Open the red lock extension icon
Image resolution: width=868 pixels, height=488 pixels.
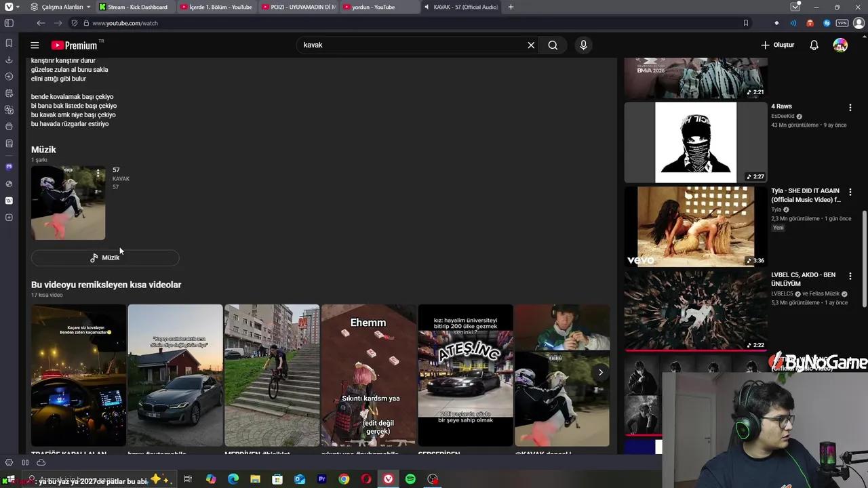(x=810, y=23)
